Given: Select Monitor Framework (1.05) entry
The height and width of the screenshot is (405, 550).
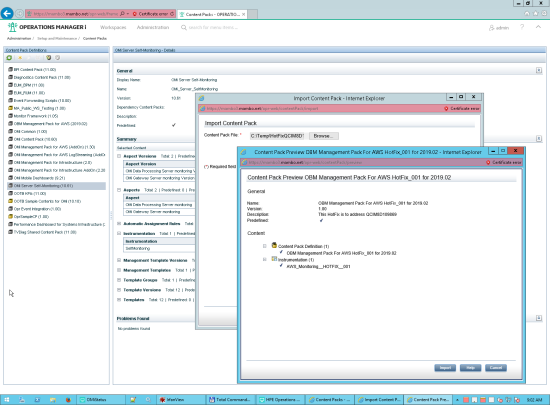Looking at the screenshot, I should (x=36, y=116).
